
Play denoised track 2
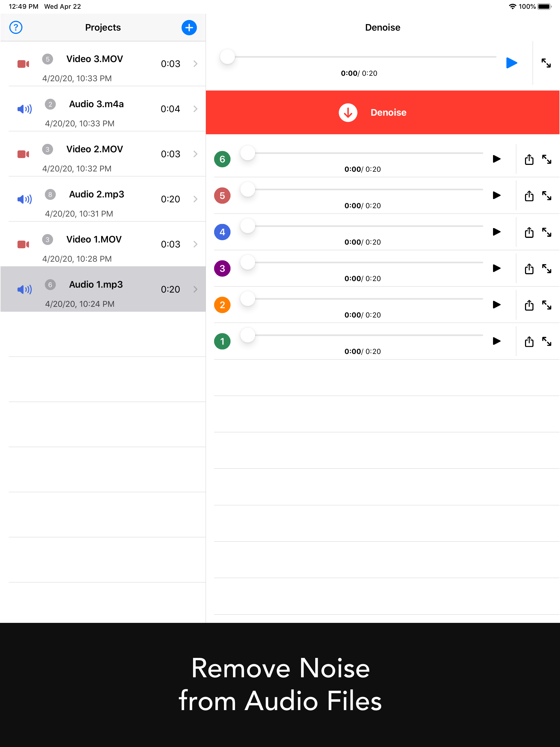click(497, 305)
